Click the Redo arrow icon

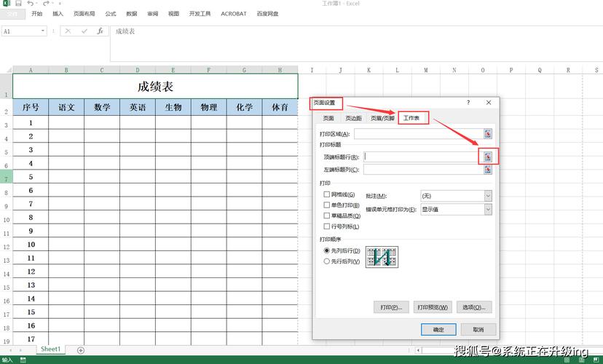(x=46, y=3)
